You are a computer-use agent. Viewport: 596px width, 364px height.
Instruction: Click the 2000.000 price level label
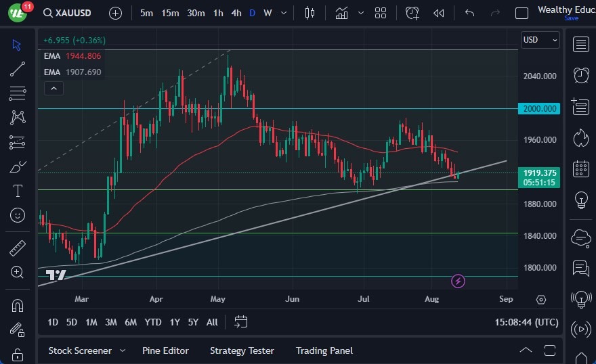[540, 108]
